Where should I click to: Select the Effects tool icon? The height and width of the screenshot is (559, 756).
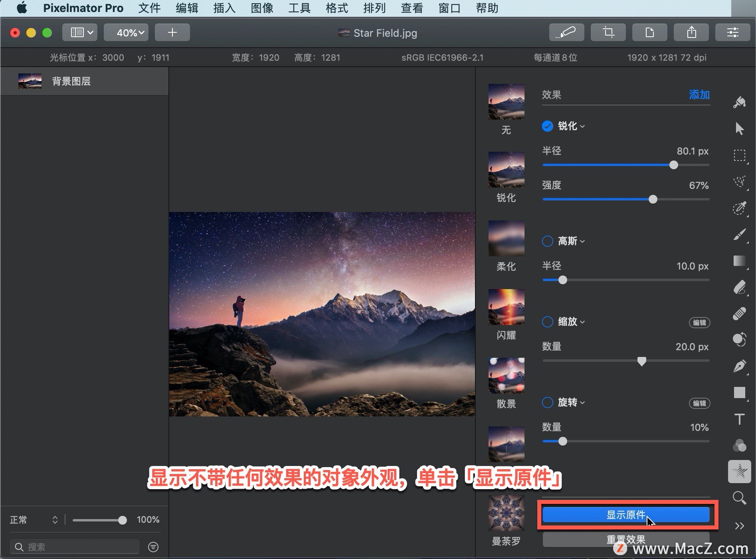click(x=739, y=472)
